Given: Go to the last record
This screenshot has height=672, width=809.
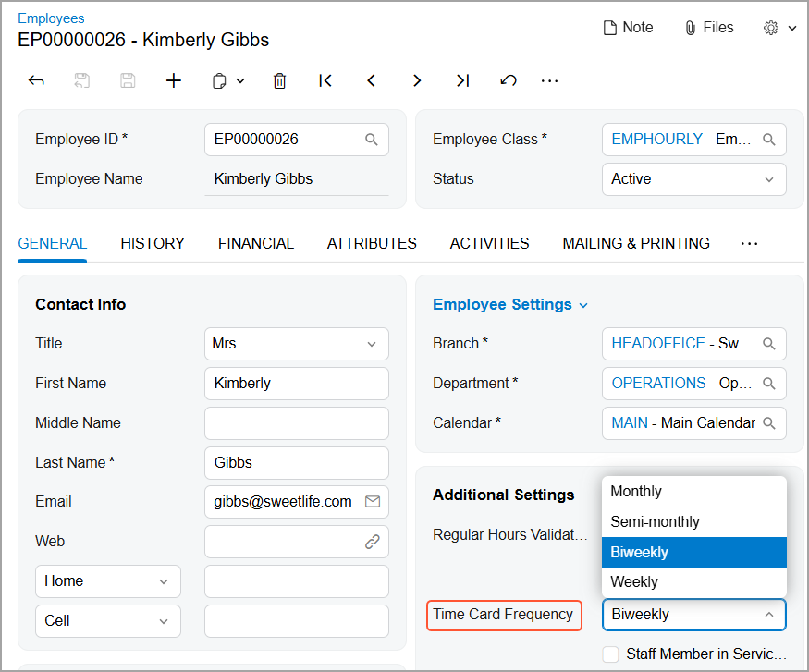Looking at the screenshot, I should pos(463,80).
